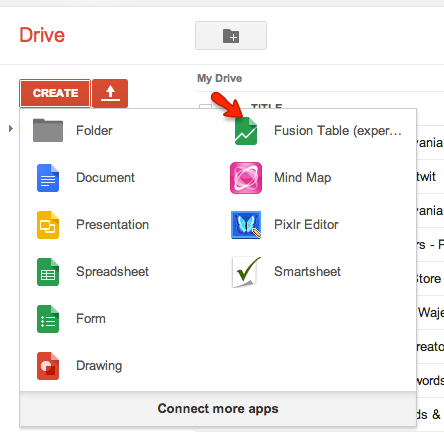Choose Mind Map from the menu
This screenshot has width=444, height=435.
coord(302,178)
